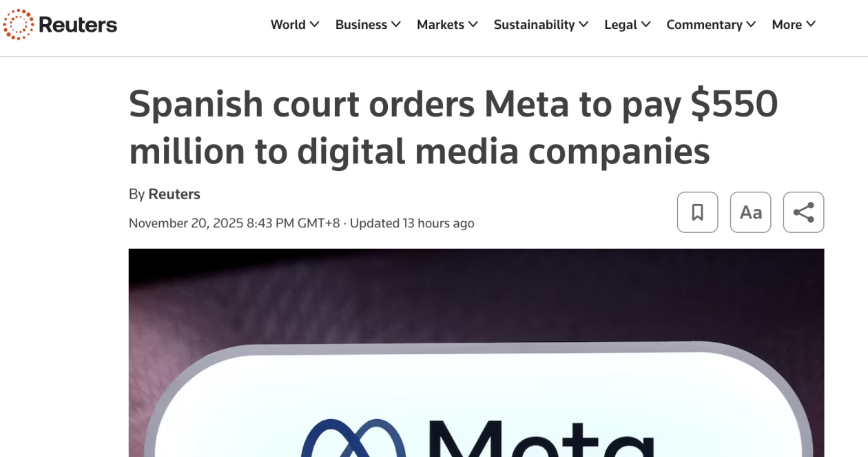This screenshot has height=457, width=868.
Task: Expand the World menu chevron
Action: coord(315,24)
